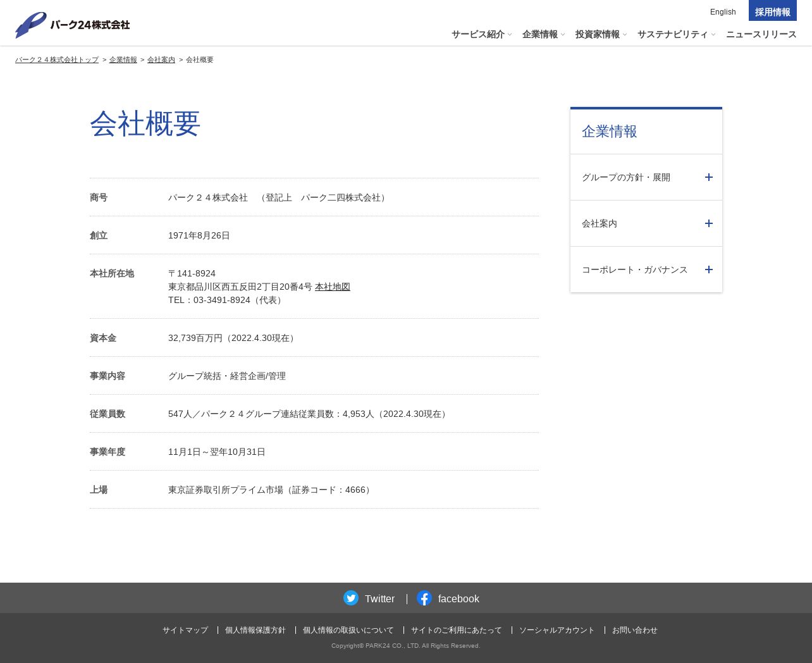Expand the グループの方針・展開 plus icon

pyautogui.click(x=709, y=177)
